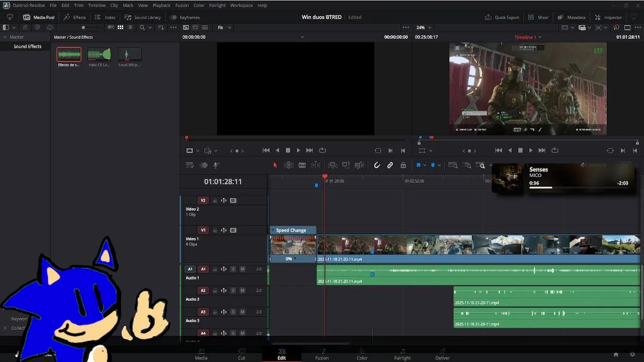644x362 pixels.
Task: Select the Dynamic Trim Mode tool
Action: pos(315,165)
